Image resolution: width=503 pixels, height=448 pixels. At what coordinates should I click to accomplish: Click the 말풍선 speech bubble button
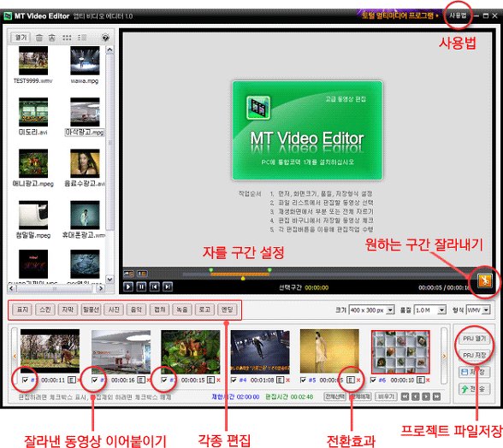click(x=91, y=309)
